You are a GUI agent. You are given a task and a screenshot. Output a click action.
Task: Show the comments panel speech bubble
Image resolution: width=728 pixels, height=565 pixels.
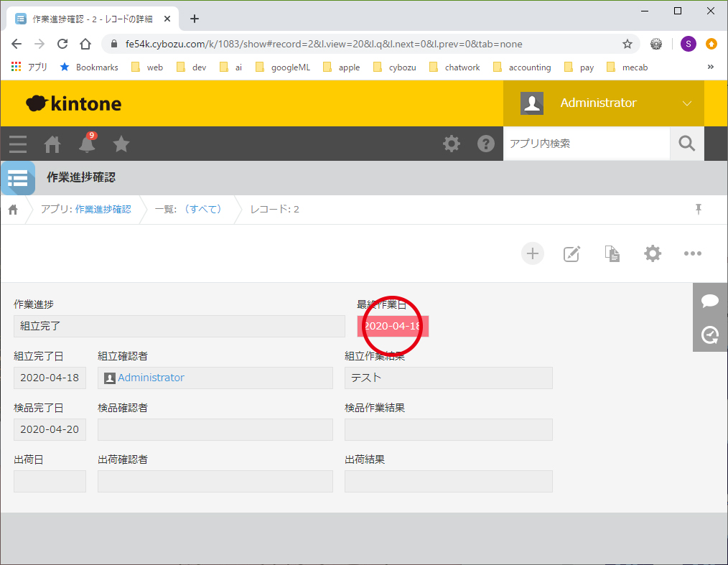pyautogui.click(x=710, y=301)
